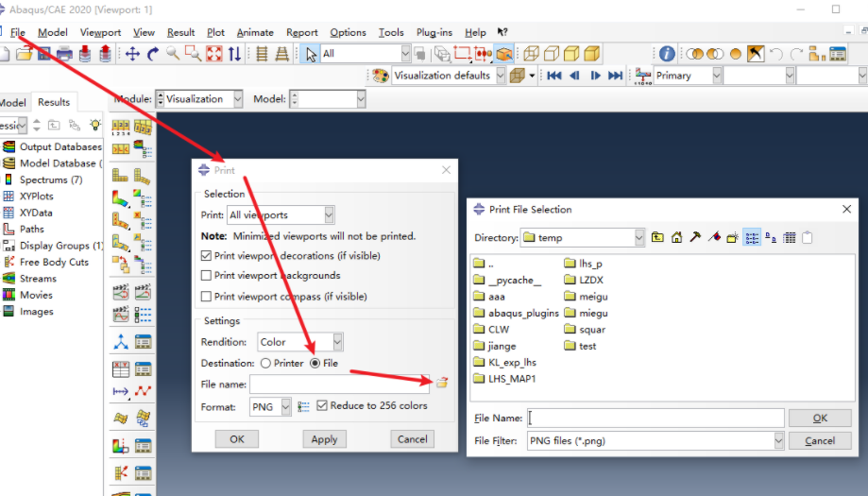Click the rotate view tool icon
Image resolution: width=868 pixels, height=496 pixels.
coord(153,54)
